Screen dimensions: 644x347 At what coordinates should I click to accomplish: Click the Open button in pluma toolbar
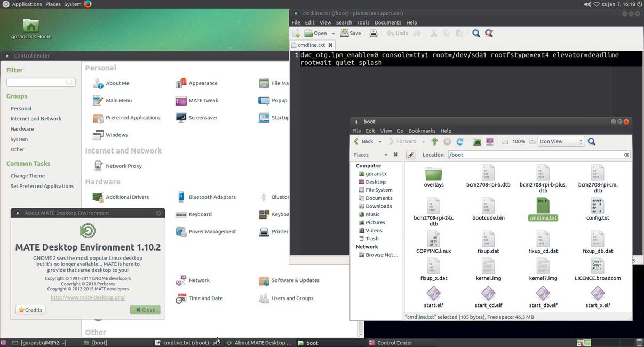point(315,33)
